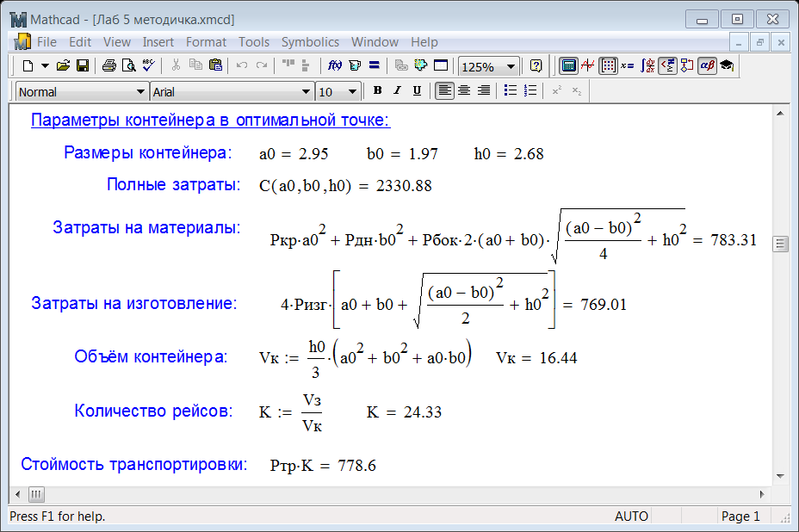Open the 125% zoom dropdown
This screenshot has width=799, height=532.
pyautogui.click(x=511, y=66)
